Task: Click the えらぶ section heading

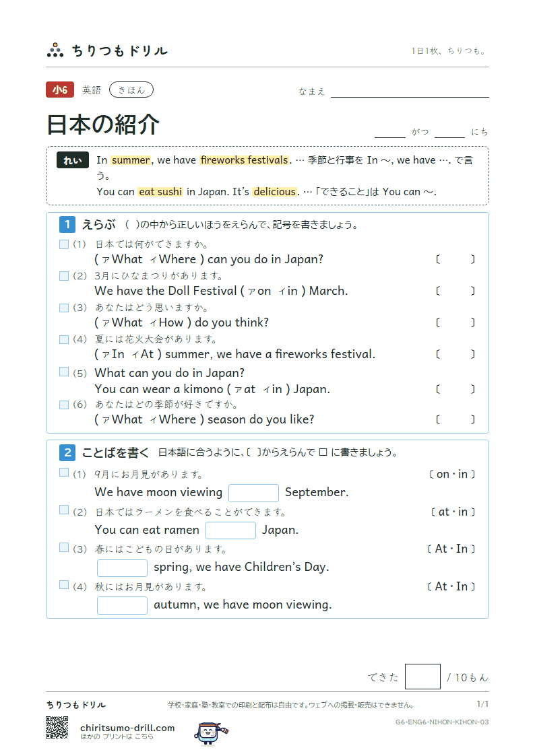Action: click(x=99, y=225)
